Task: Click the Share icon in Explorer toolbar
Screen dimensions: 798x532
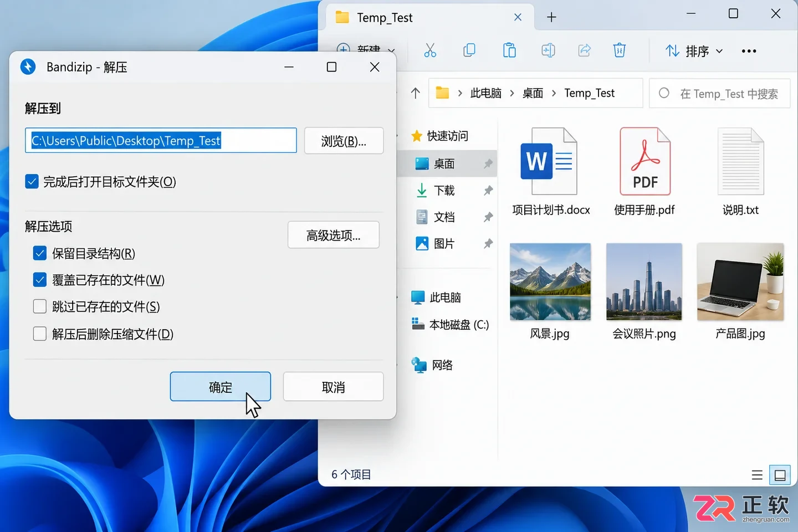Action: [585, 50]
